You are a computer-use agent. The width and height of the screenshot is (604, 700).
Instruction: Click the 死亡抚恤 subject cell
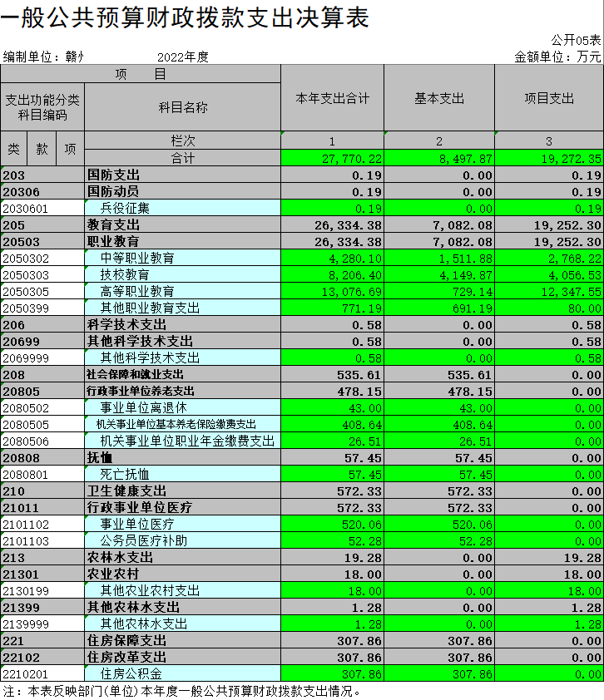point(182,474)
